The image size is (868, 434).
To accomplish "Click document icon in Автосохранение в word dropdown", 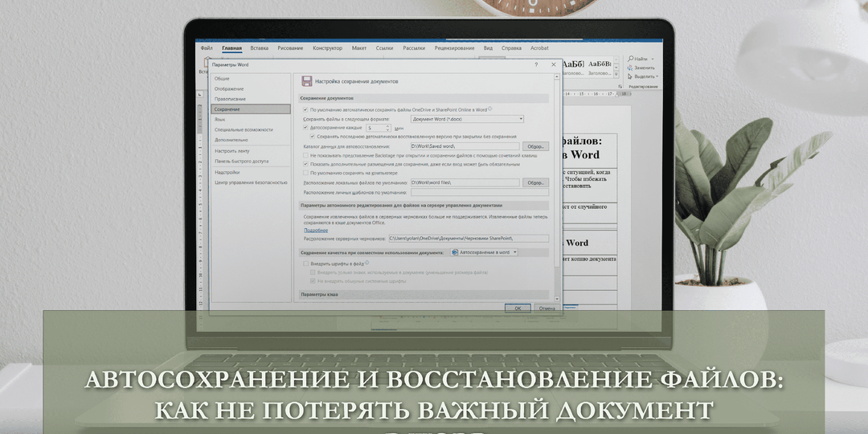I will [x=454, y=252].
